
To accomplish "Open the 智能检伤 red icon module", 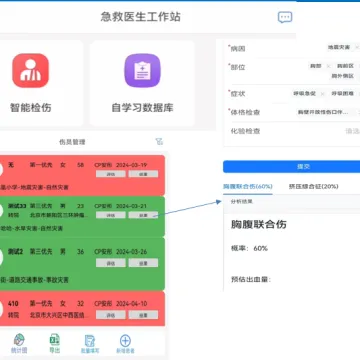I will coord(31,70).
